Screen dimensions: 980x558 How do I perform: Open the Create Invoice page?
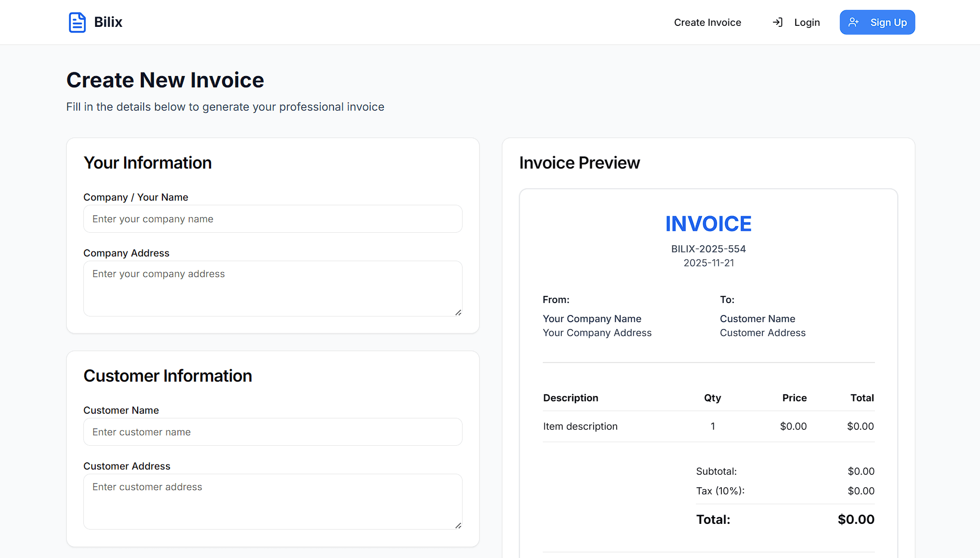pyautogui.click(x=707, y=22)
